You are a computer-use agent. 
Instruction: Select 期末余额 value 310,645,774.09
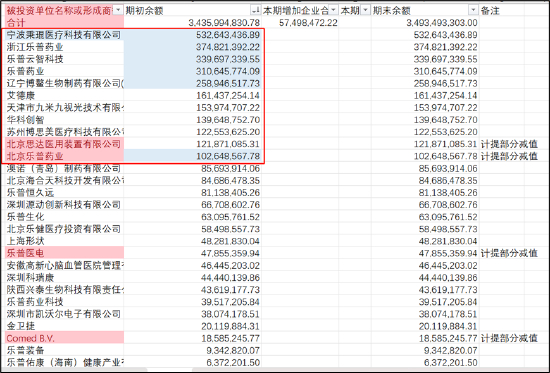coord(445,71)
